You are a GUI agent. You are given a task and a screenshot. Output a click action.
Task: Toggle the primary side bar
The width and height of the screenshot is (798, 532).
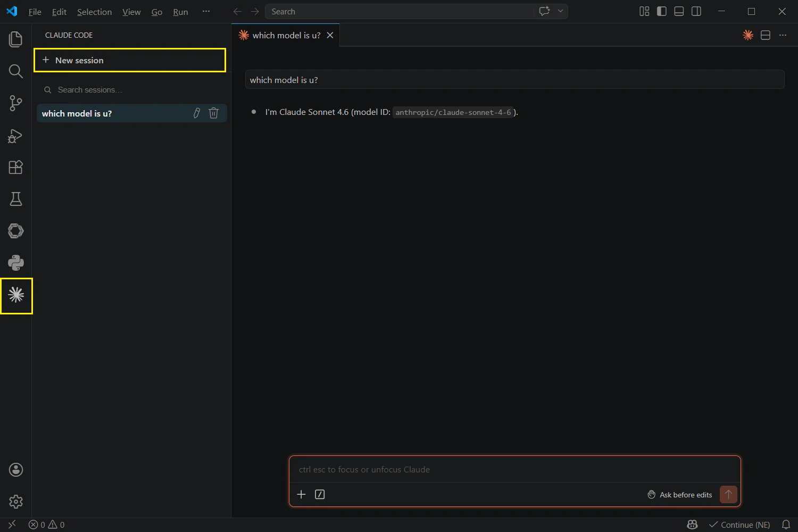[662, 11]
